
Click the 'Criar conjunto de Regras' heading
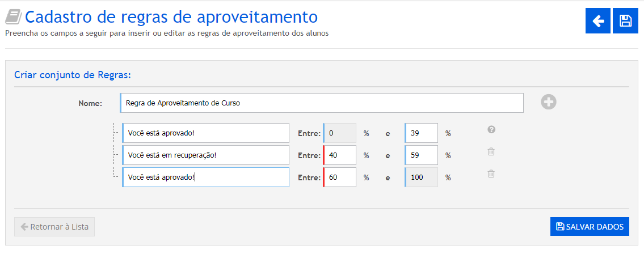73,75
